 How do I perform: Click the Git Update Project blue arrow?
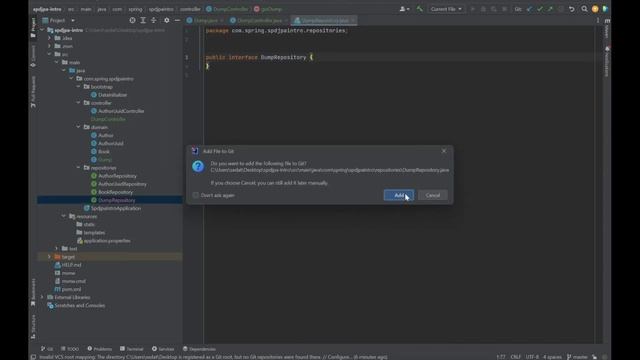click(529, 9)
